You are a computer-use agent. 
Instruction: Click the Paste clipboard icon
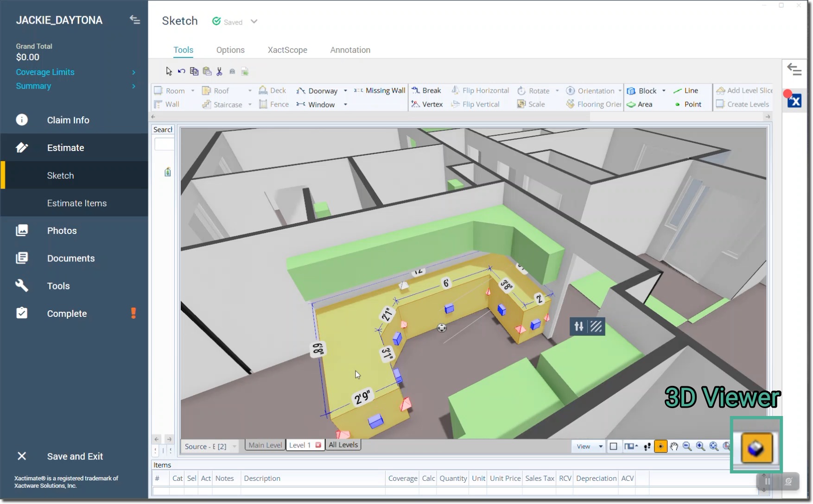207,71
